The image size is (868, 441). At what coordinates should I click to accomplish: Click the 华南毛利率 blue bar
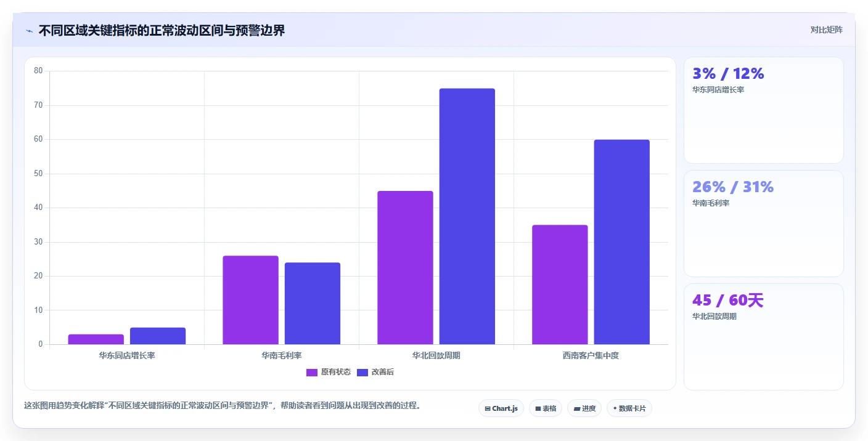click(313, 304)
